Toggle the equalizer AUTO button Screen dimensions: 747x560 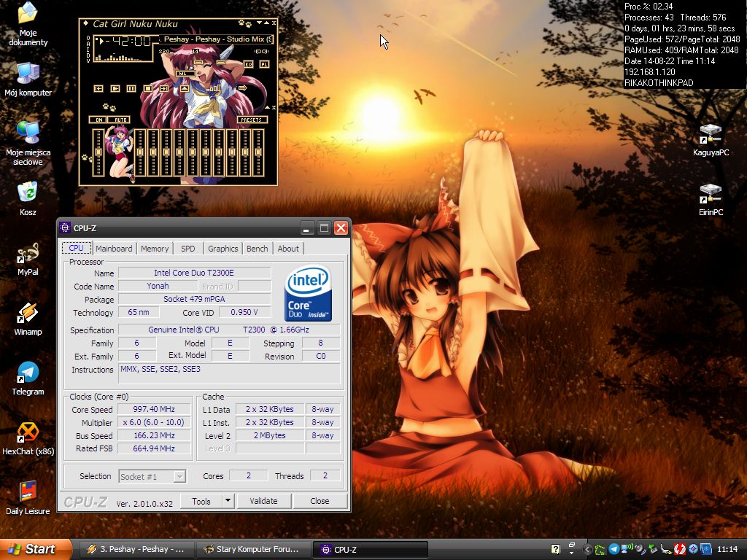coord(119,120)
